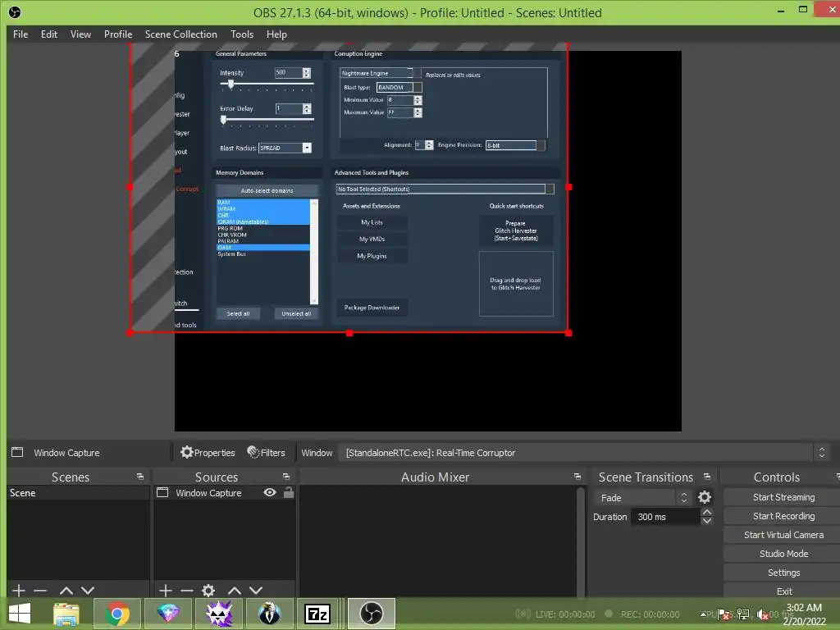Remove the selected scene with minus icon
Image resolution: width=840 pixels, height=630 pixels.
(40, 591)
